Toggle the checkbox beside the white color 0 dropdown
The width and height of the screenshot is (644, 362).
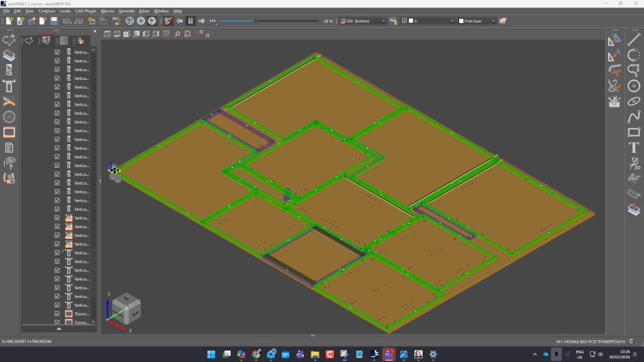tap(404, 21)
